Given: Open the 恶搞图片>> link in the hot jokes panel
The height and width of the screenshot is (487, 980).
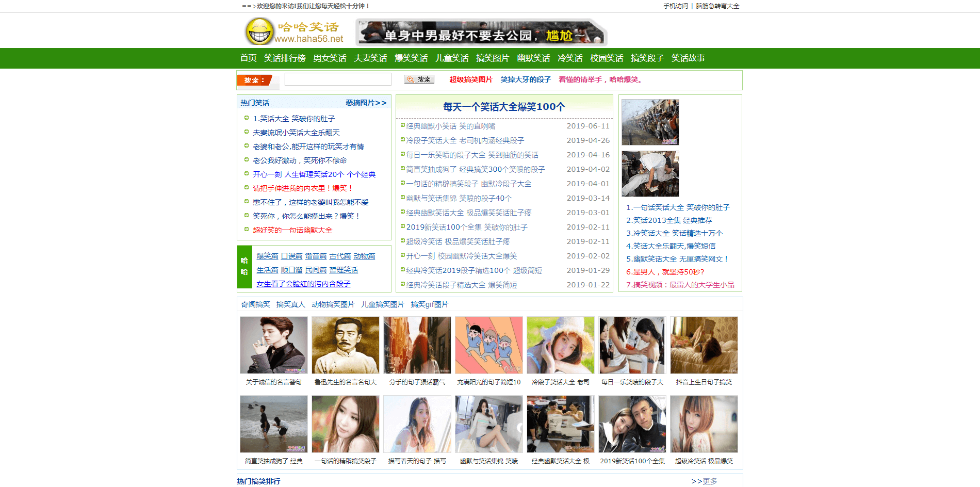Looking at the screenshot, I should click(366, 103).
